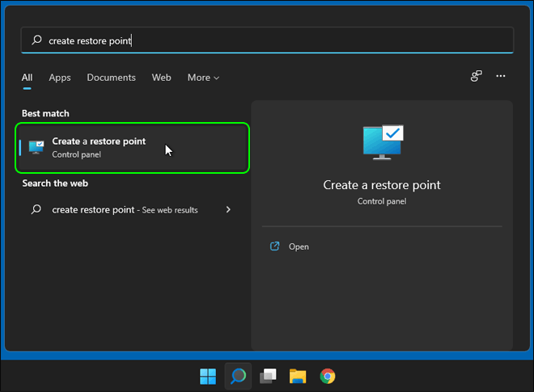Click the web search magnifier icon

pyautogui.click(x=36, y=209)
